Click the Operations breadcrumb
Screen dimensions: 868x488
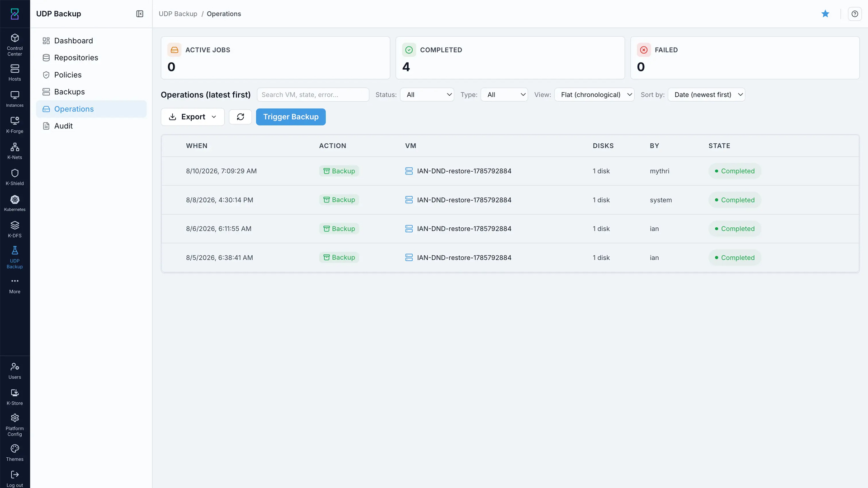tap(224, 14)
